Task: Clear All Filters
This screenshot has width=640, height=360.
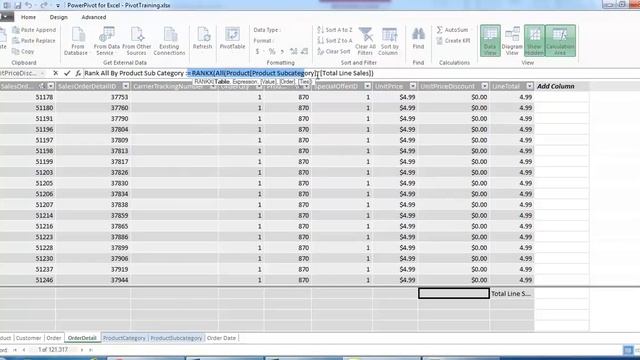Action: point(365,41)
